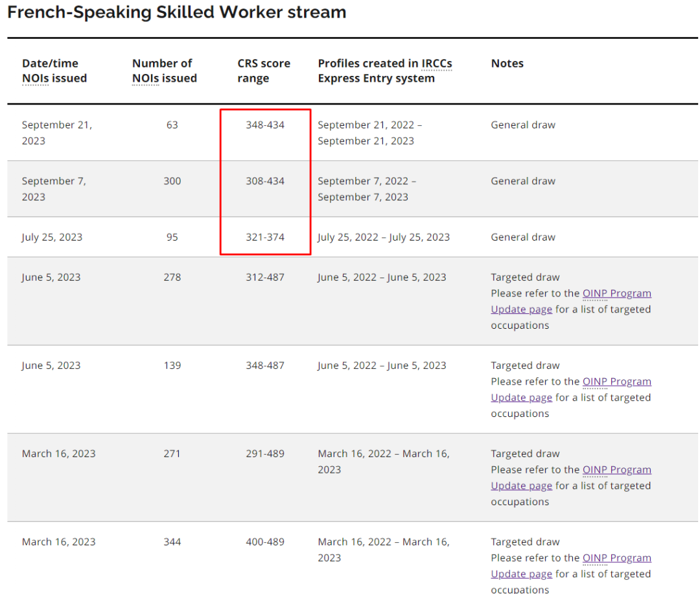Select 'Targeted draw' text in 344 NOIs row
This screenshot has width=700, height=594.
pyautogui.click(x=526, y=542)
